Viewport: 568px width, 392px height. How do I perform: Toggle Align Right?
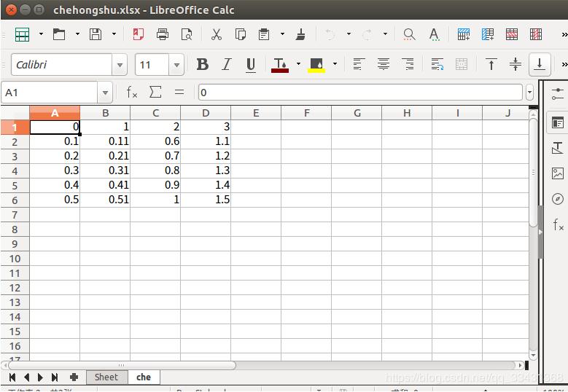click(x=408, y=64)
